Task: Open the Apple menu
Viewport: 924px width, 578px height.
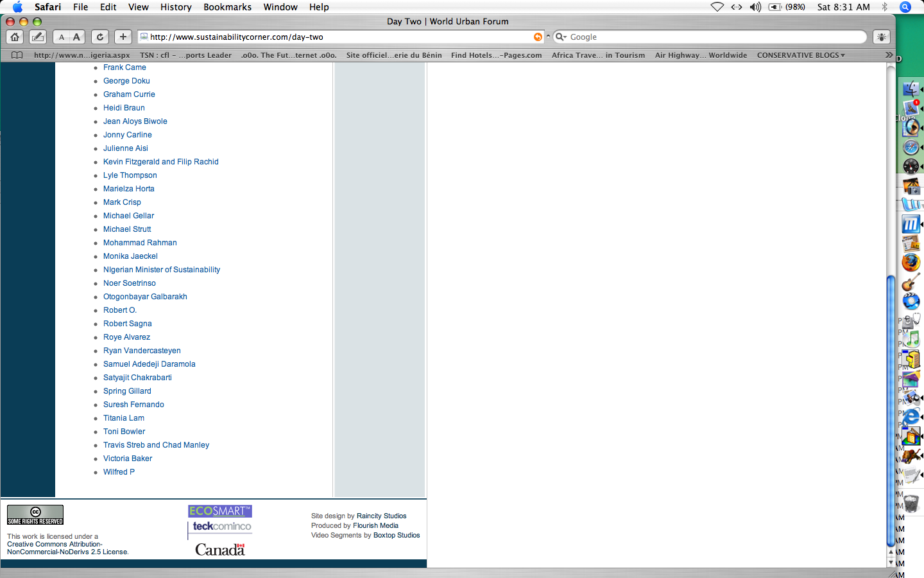Action: point(17,7)
